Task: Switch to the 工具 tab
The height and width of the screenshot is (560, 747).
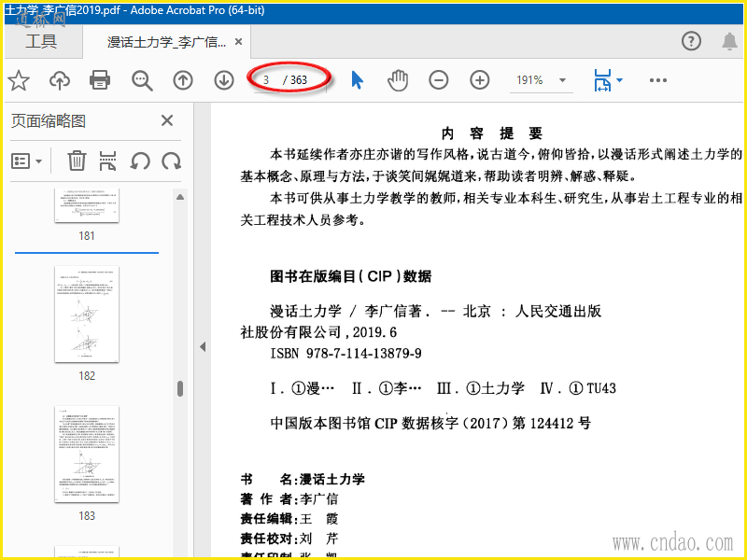Action: [x=41, y=41]
